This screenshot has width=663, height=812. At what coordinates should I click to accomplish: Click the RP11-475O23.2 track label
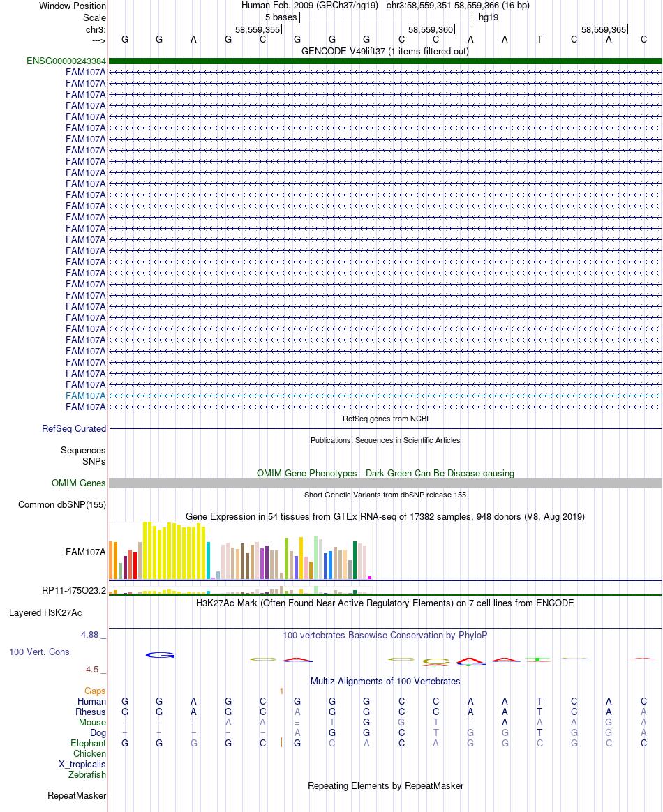(74, 590)
